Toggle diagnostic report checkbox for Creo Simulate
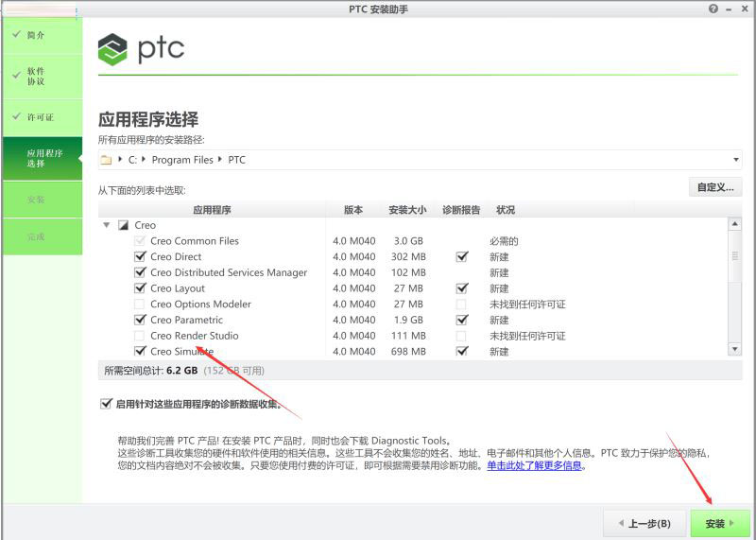This screenshot has width=756, height=540. (x=462, y=351)
